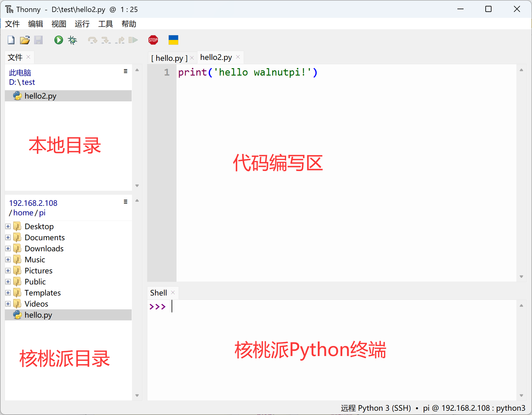Open a file with the folder icon
Screen dimensions: 532x415
[x=25, y=40]
